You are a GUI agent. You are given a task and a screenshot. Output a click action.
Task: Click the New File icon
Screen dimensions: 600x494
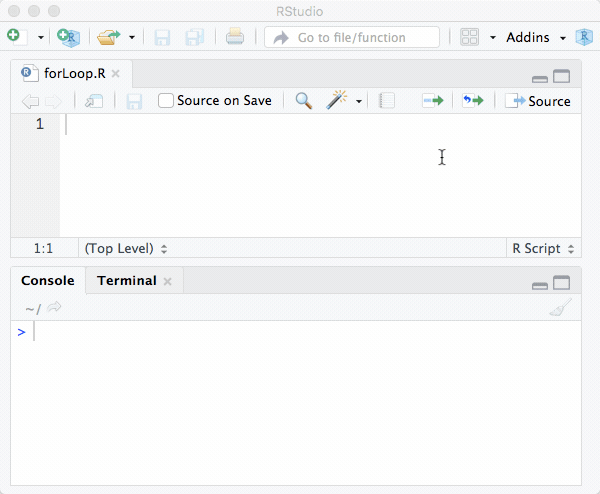pyautogui.click(x=17, y=37)
